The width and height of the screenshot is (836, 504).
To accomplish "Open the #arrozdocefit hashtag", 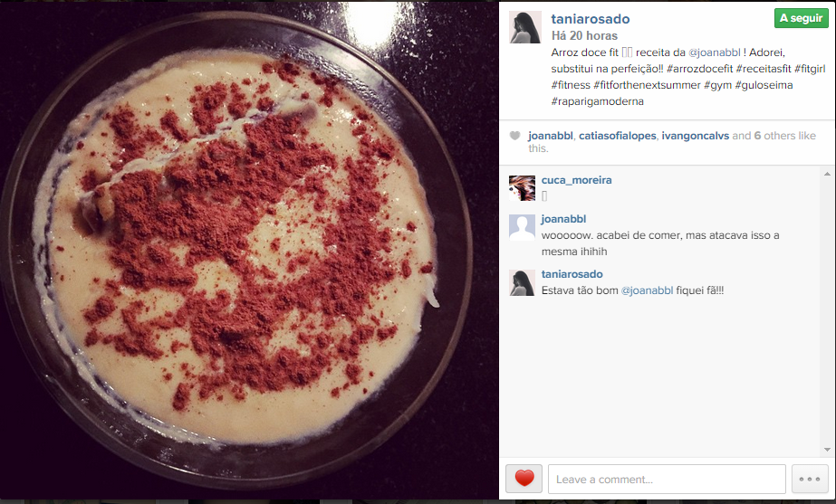I will tap(699, 69).
